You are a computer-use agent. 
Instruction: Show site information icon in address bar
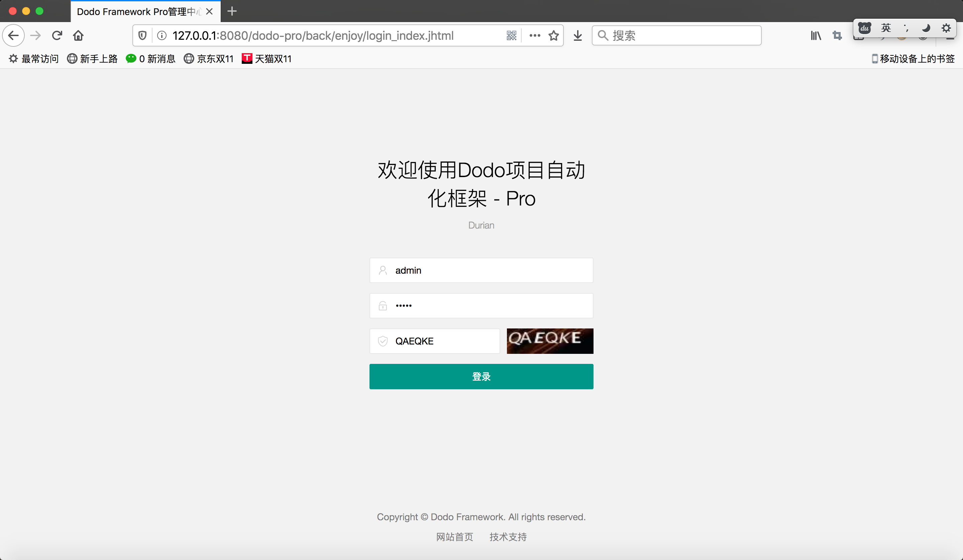click(x=162, y=35)
